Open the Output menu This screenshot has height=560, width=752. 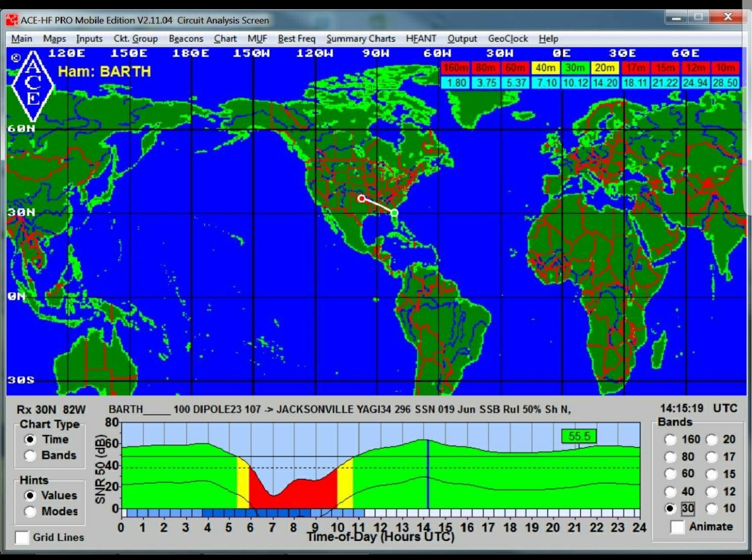(x=462, y=39)
